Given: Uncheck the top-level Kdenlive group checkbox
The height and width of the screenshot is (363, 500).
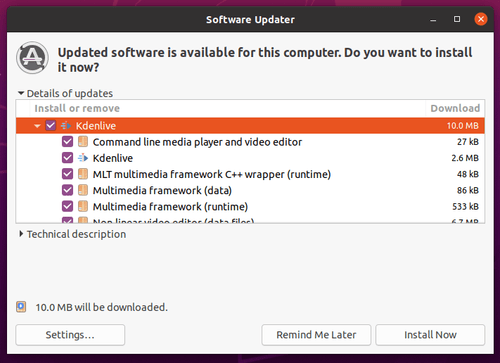Looking at the screenshot, I should pyautogui.click(x=51, y=126).
